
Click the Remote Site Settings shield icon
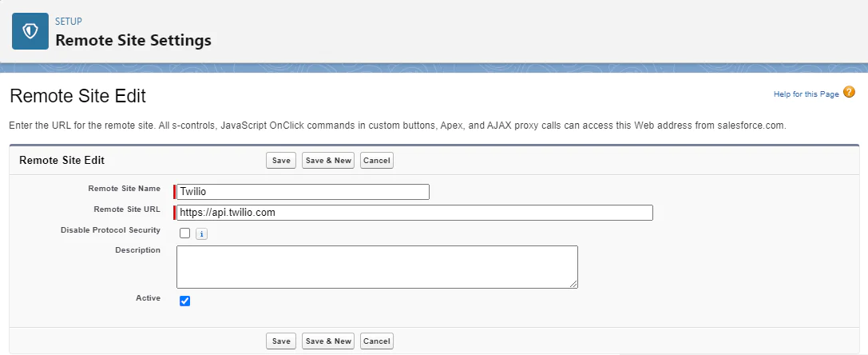click(x=30, y=32)
